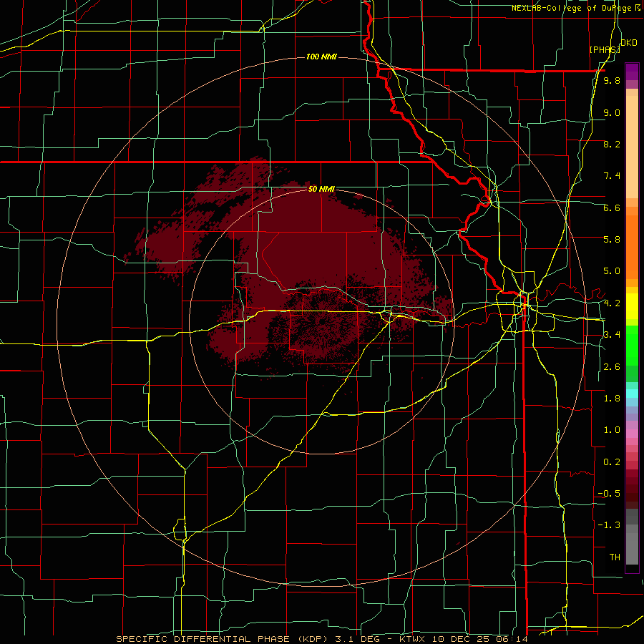Click the 1.0 scale value
644x644 pixels.
point(612,430)
